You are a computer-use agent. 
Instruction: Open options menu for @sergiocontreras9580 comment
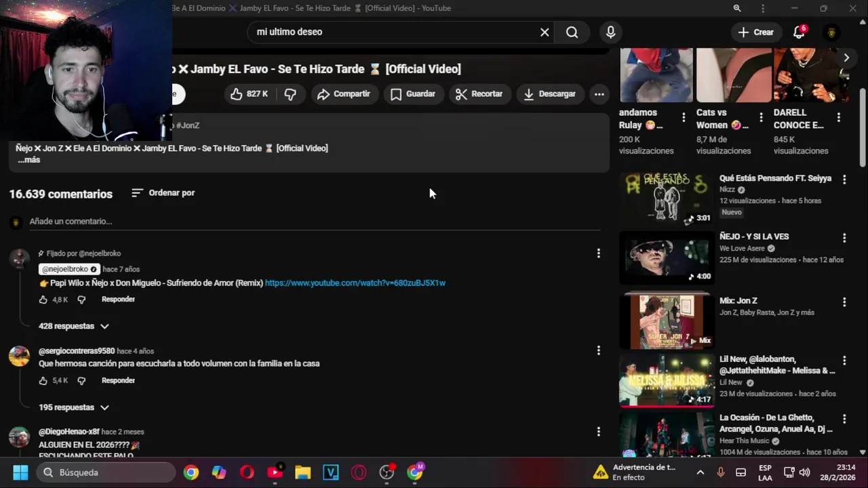(x=598, y=350)
